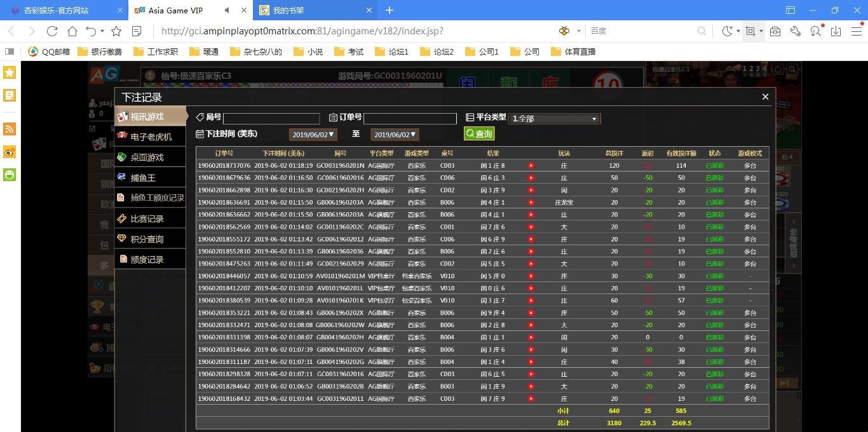Open the 体育直播 bookmark folder
The image size is (868, 432).
[573, 51]
